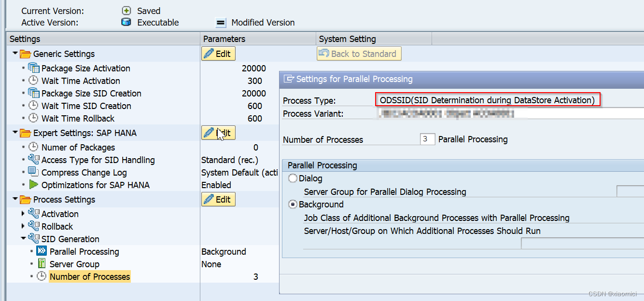Select the Background radio button
The width and height of the screenshot is (644, 301).
pyautogui.click(x=293, y=205)
